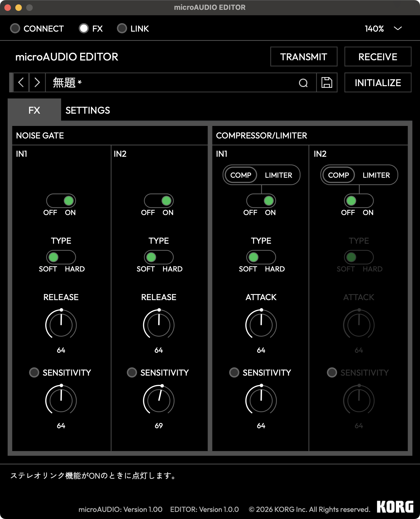
Task: Switch to the SETTINGS tab
Action: (x=88, y=110)
